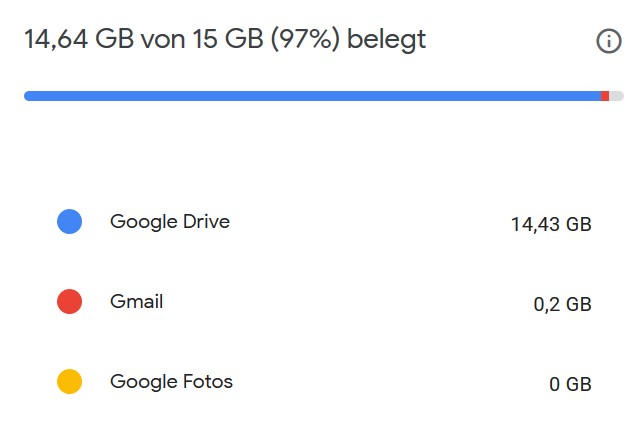Click the grey free-space end of bar
Screen dimensions: 642x437
617,96
